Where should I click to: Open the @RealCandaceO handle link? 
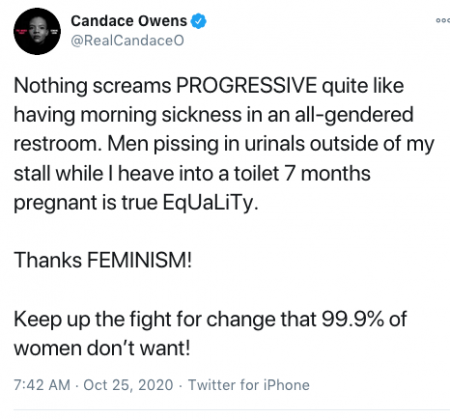click(127, 40)
